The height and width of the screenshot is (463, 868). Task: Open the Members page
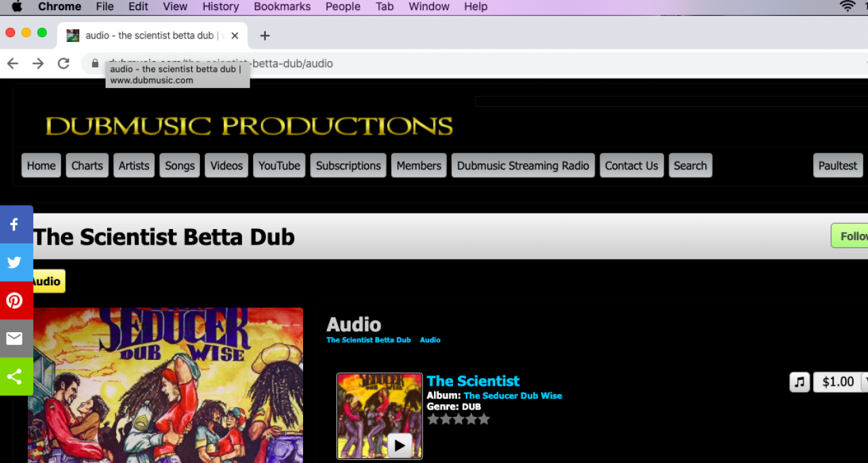coord(419,165)
